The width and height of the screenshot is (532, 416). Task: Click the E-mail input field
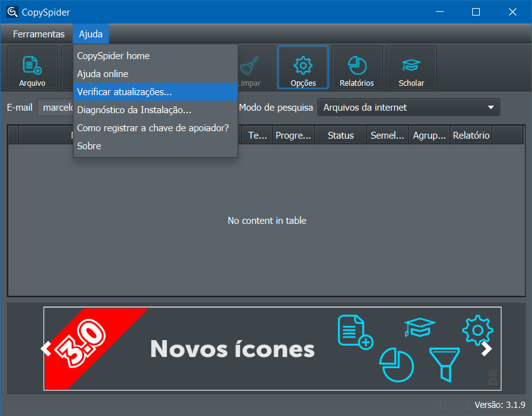55,108
